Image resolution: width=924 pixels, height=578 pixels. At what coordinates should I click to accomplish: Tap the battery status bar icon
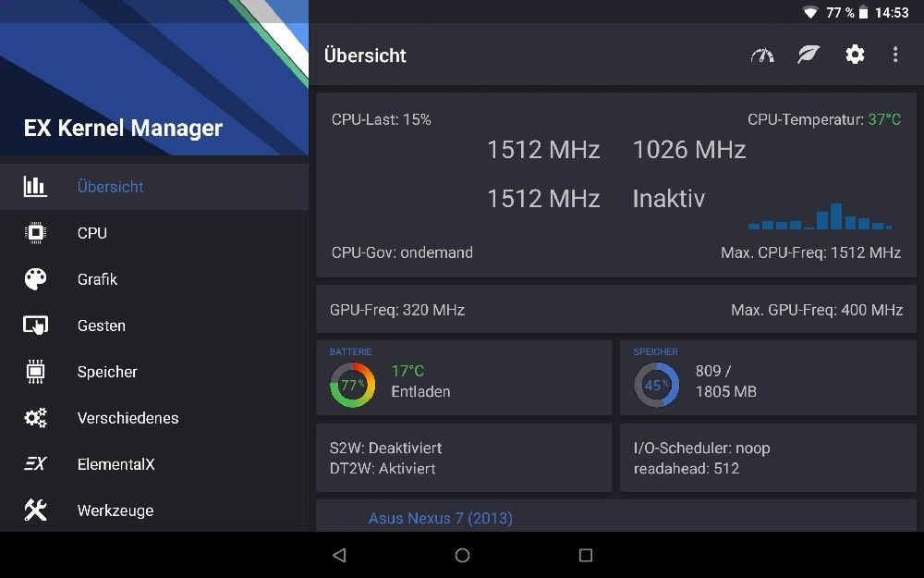[863, 12]
